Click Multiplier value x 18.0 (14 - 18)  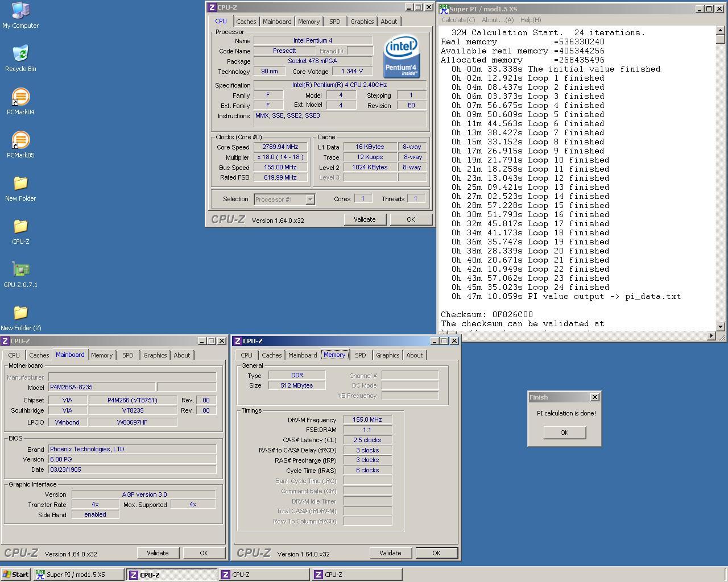click(280, 157)
